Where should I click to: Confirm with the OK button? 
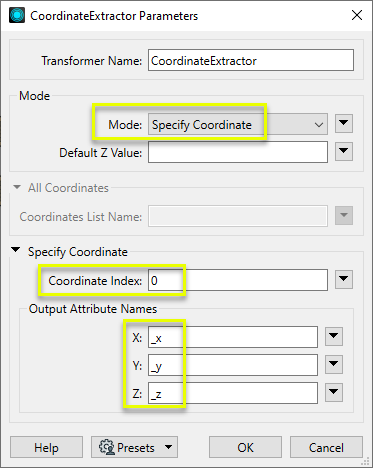click(245, 447)
